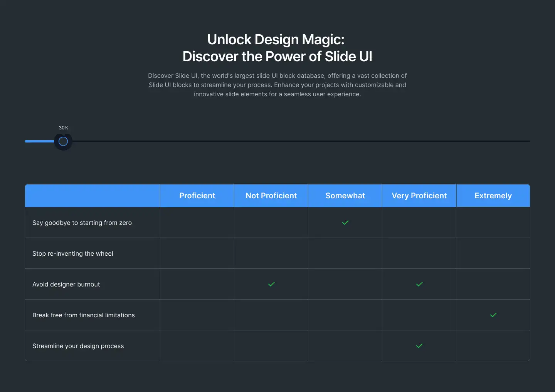Click 'Break free from financial limitations' row label
This screenshot has height=392, width=555.
click(84, 315)
